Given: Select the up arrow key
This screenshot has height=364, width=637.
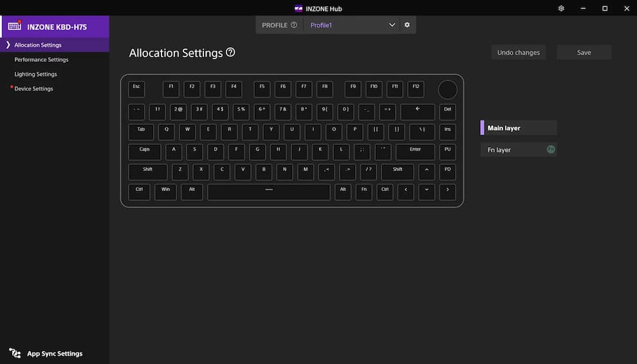Looking at the screenshot, I should point(427,172).
